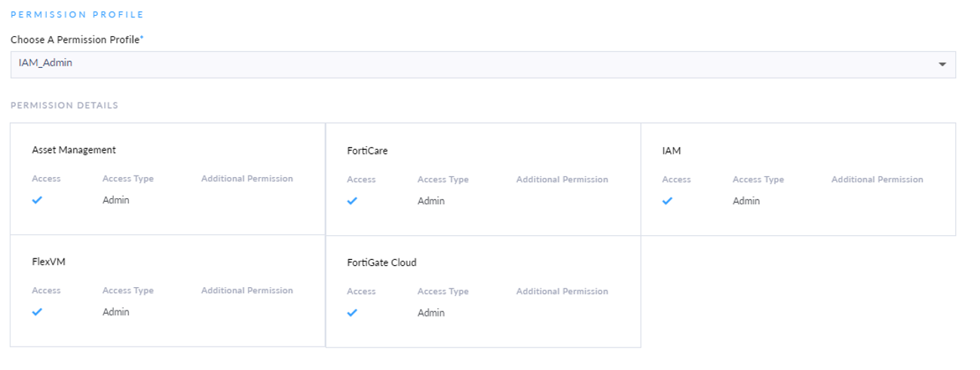Click the Asset Management access checkmark
Screen dimensions: 980x370
[x=37, y=200]
